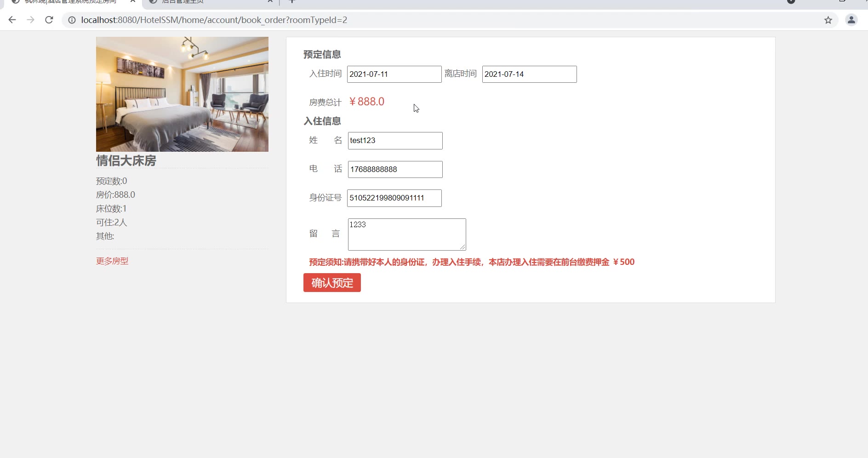Click the 入住时间 label
This screenshot has height=458, width=868.
tap(325, 74)
